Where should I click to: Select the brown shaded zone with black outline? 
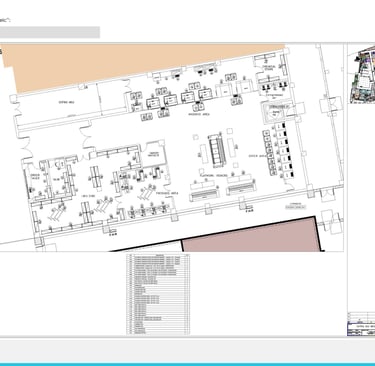click(251, 235)
